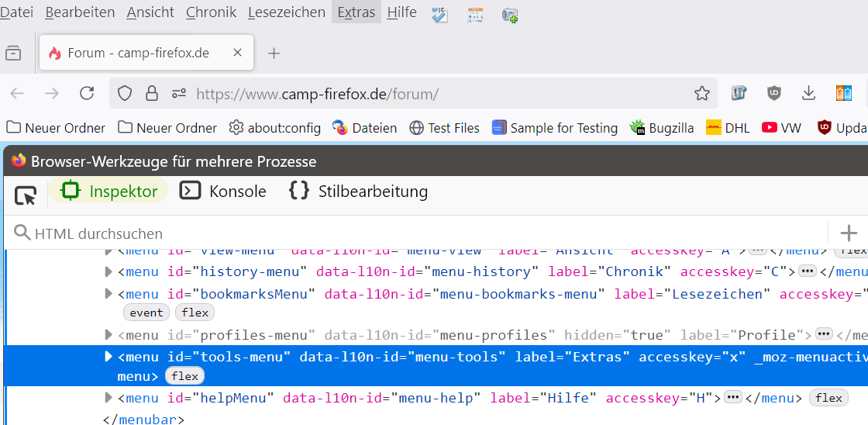Image resolution: width=868 pixels, height=425 pixels.
Task: Open the uBlock Origin shield extension
Action: pos(773,94)
